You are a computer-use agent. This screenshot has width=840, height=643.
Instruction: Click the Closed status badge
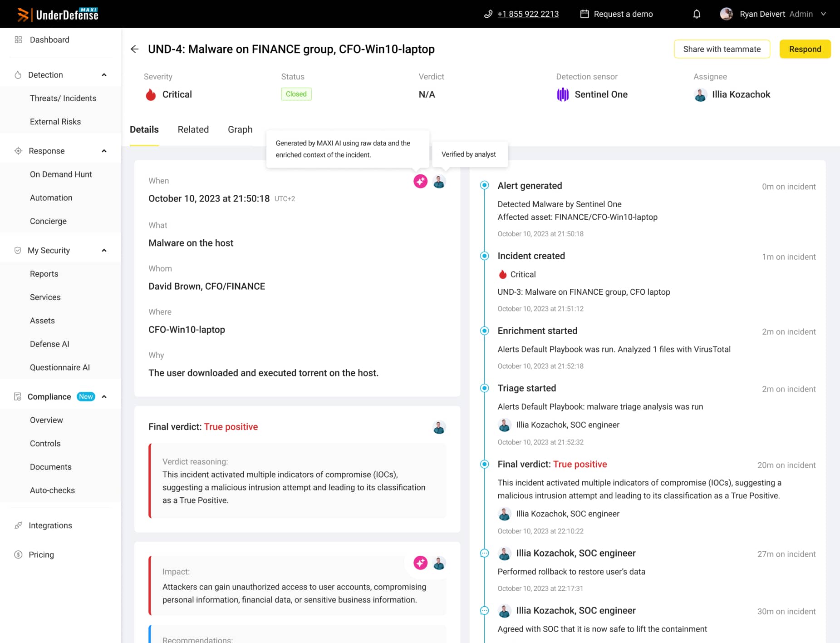[x=296, y=94]
